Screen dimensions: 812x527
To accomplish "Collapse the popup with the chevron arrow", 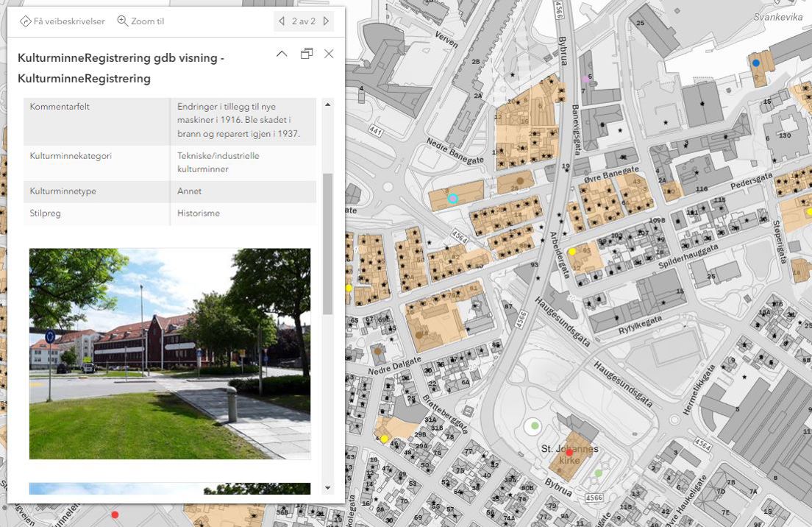I will [x=281, y=53].
